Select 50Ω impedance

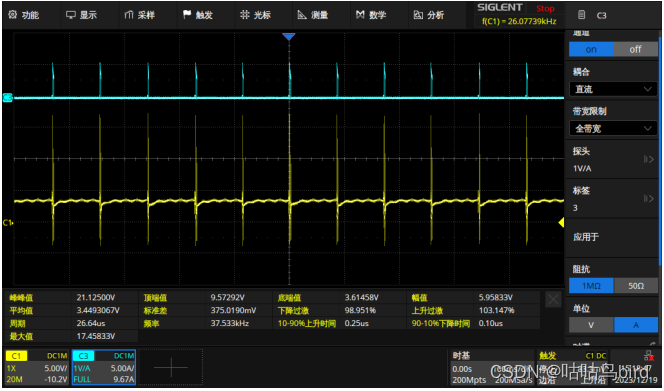[636, 286]
